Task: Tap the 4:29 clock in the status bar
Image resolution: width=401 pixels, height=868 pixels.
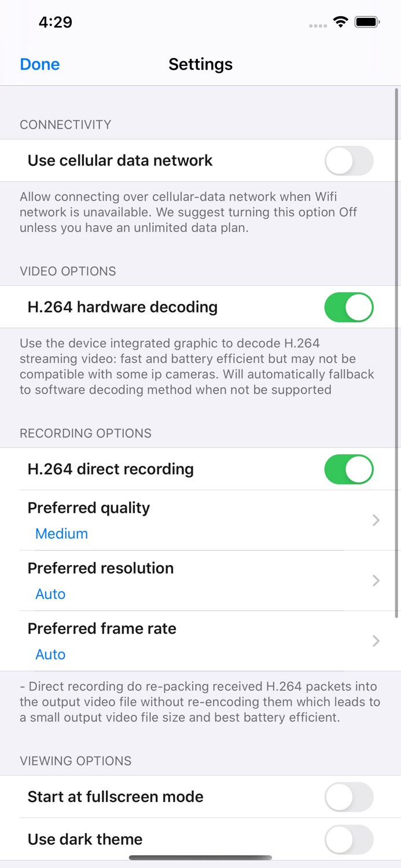Action: coord(56,22)
